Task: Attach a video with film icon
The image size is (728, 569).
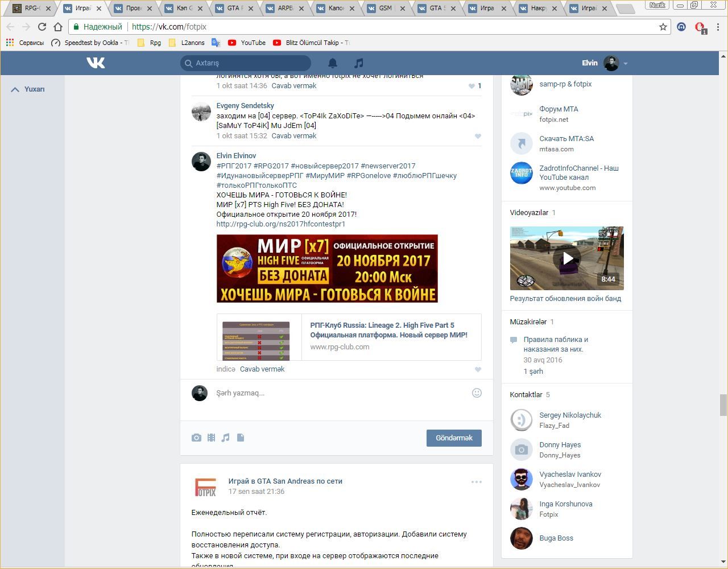Action: click(x=211, y=438)
